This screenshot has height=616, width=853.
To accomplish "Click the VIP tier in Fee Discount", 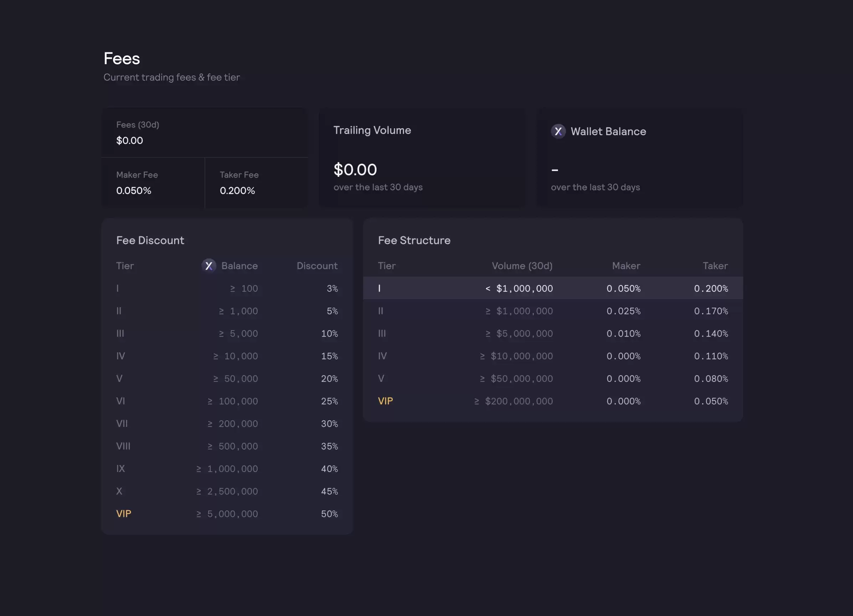I will [x=123, y=514].
